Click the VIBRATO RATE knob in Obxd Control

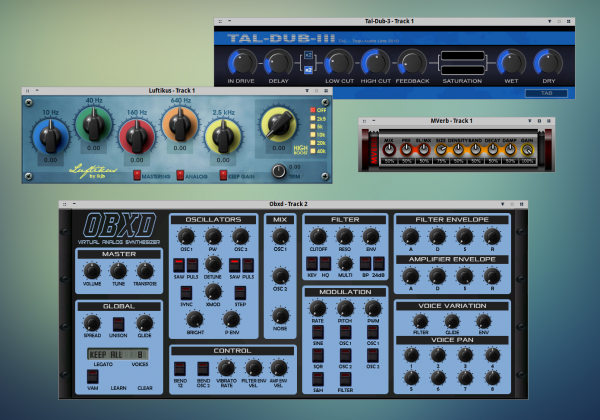(226, 368)
